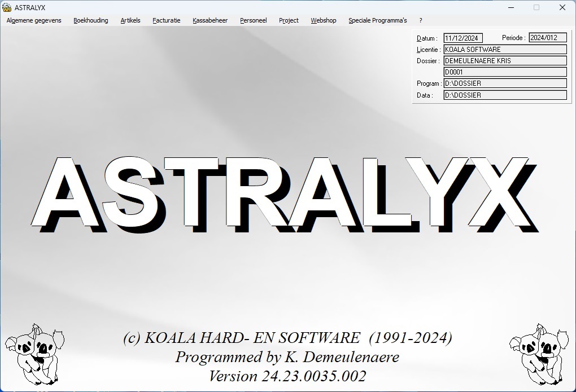576x392 pixels.
Task: Click the Version 24.23.0035.002 text
Action: pyautogui.click(x=287, y=376)
